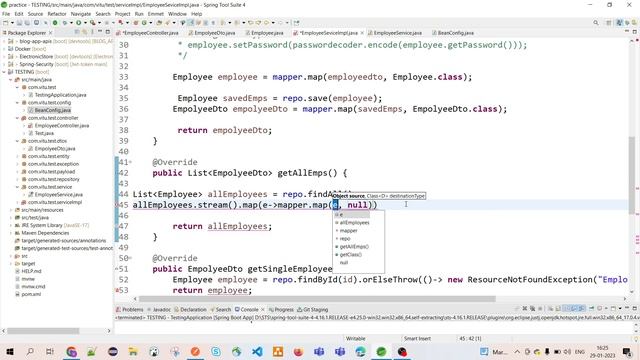
Task: Click the editor vertical scrollbar
Action: 632,176
